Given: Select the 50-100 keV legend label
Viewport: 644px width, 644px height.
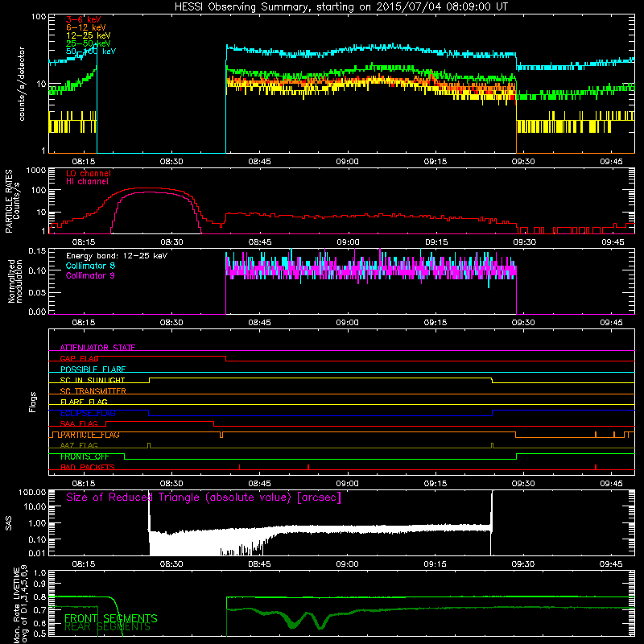Looking at the screenshot, I should pos(91,52).
